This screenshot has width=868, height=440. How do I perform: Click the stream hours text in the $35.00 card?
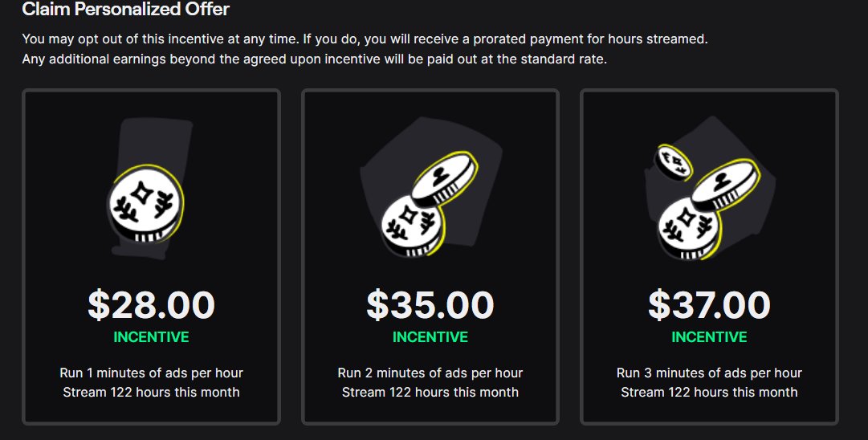[430, 393]
